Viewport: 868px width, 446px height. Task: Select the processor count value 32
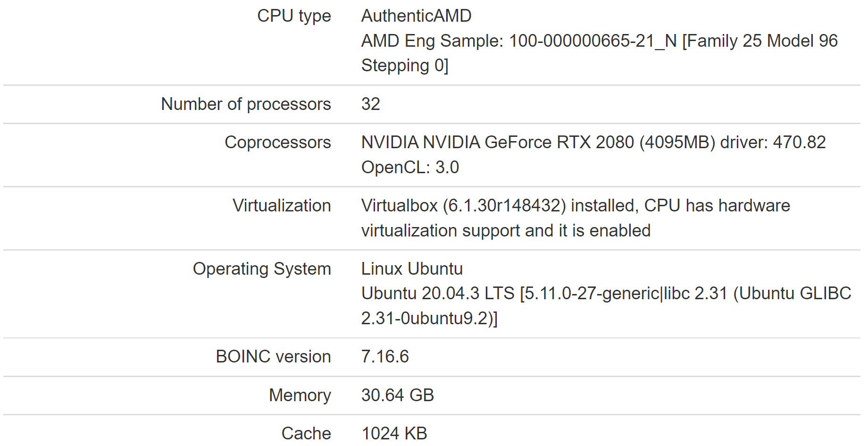[370, 104]
